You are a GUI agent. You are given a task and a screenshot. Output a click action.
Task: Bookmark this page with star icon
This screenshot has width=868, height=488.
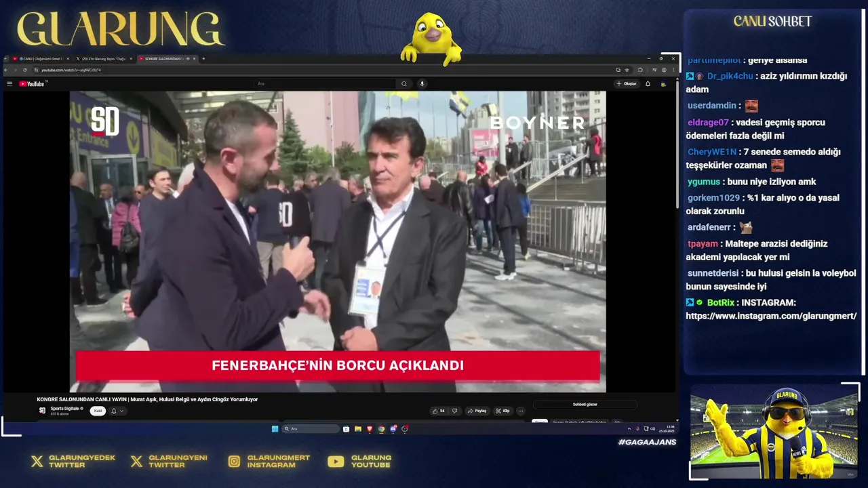coord(627,70)
